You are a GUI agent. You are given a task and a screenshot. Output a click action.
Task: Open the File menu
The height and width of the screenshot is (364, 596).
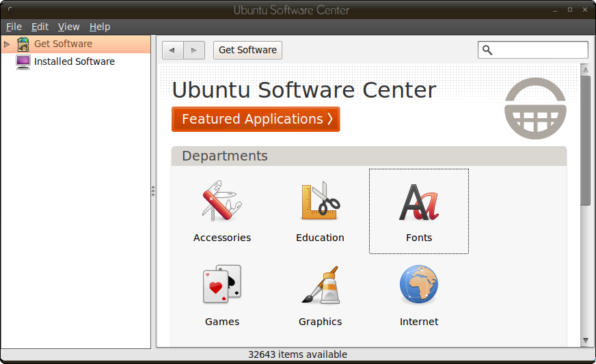14,27
